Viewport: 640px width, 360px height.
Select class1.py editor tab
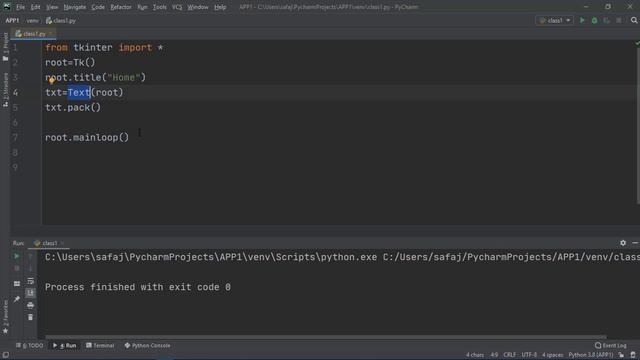(34, 34)
